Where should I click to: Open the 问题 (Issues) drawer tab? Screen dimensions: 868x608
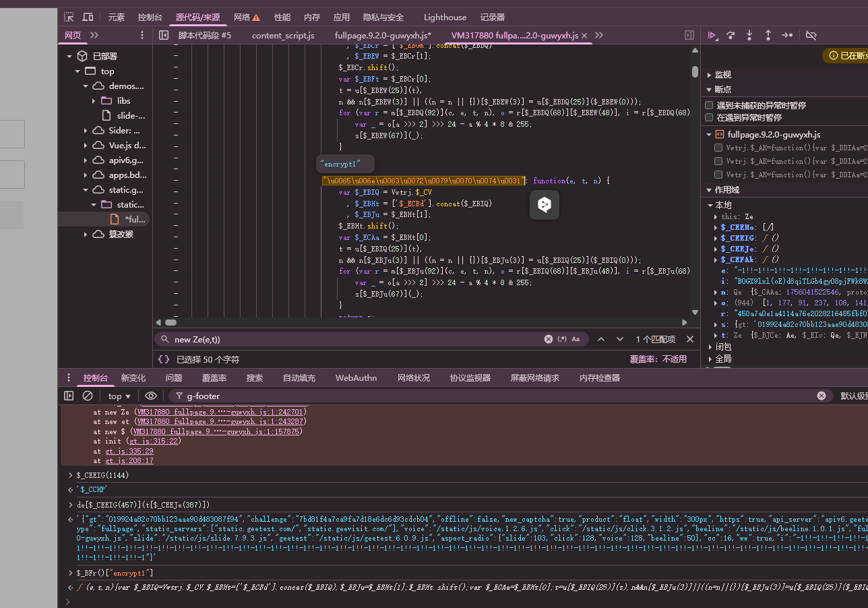(174, 377)
